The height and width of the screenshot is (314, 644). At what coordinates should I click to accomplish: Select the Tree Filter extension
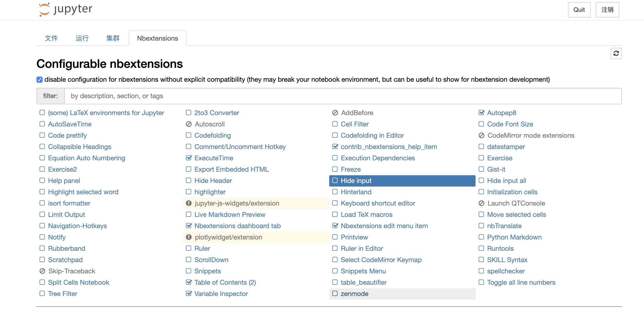[62, 294]
